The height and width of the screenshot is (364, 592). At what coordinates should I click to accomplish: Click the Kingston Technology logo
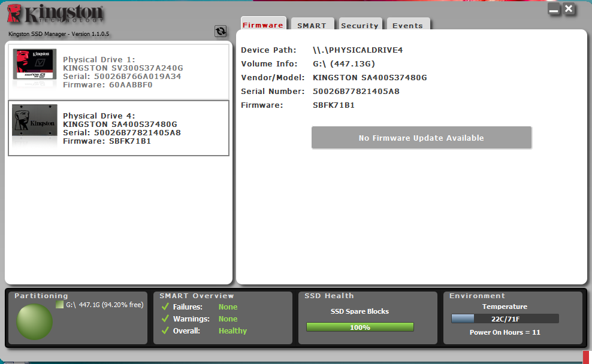(55, 14)
